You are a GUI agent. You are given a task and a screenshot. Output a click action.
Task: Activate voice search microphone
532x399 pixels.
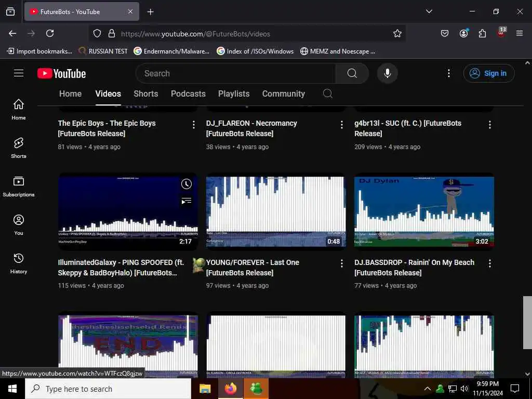pos(388,73)
